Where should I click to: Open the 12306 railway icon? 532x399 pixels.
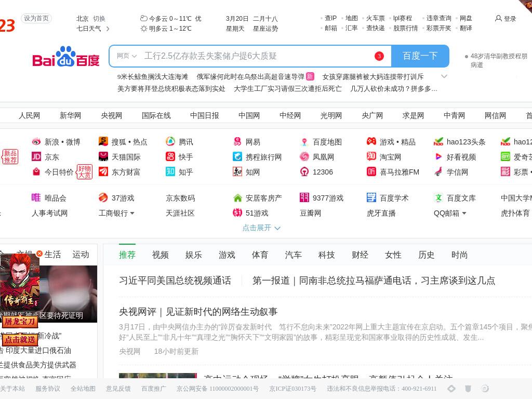pos(304,171)
